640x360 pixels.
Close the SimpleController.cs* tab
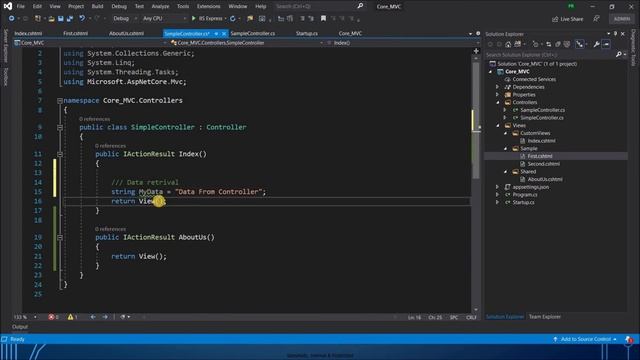(x=224, y=33)
